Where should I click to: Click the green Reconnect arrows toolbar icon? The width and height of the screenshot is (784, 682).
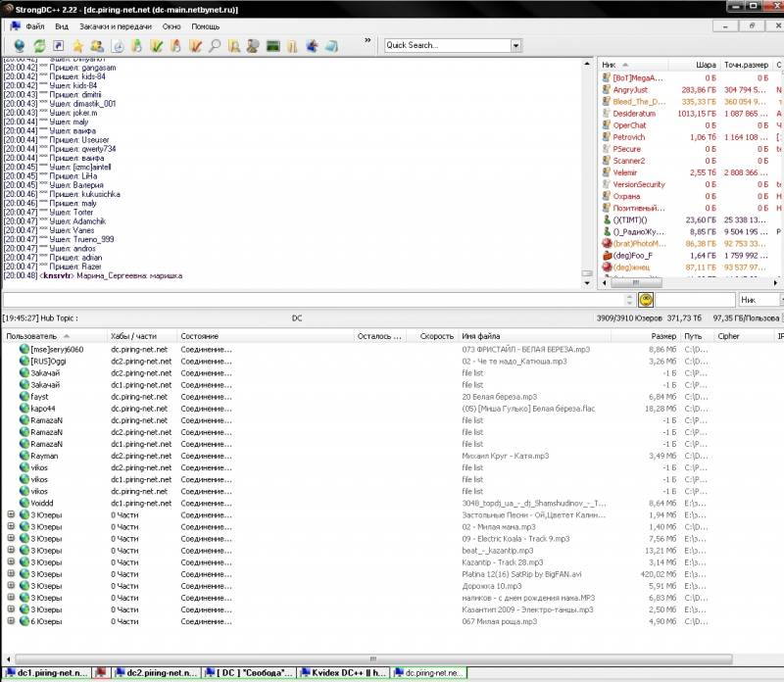pos(39,45)
